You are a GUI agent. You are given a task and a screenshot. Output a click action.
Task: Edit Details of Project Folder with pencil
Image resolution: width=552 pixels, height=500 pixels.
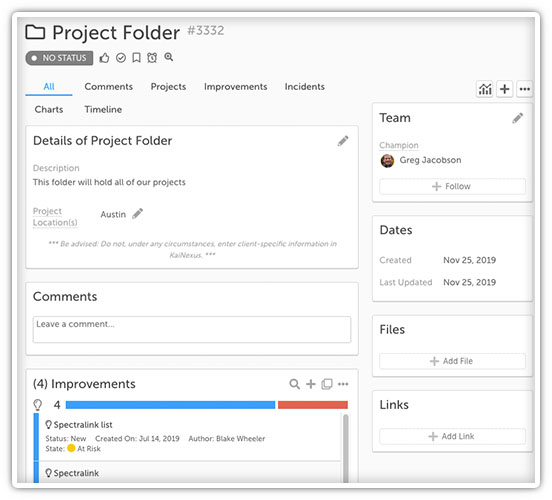click(x=343, y=141)
